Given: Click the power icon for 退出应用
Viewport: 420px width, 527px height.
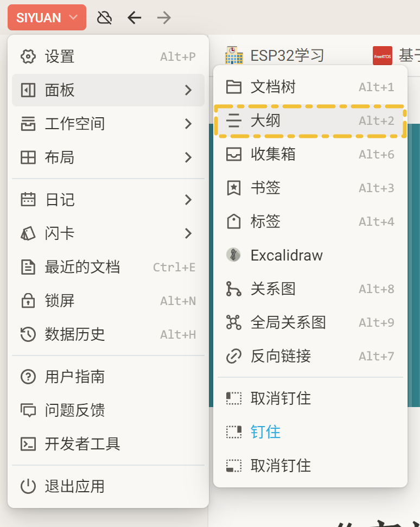Looking at the screenshot, I should pos(28,486).
